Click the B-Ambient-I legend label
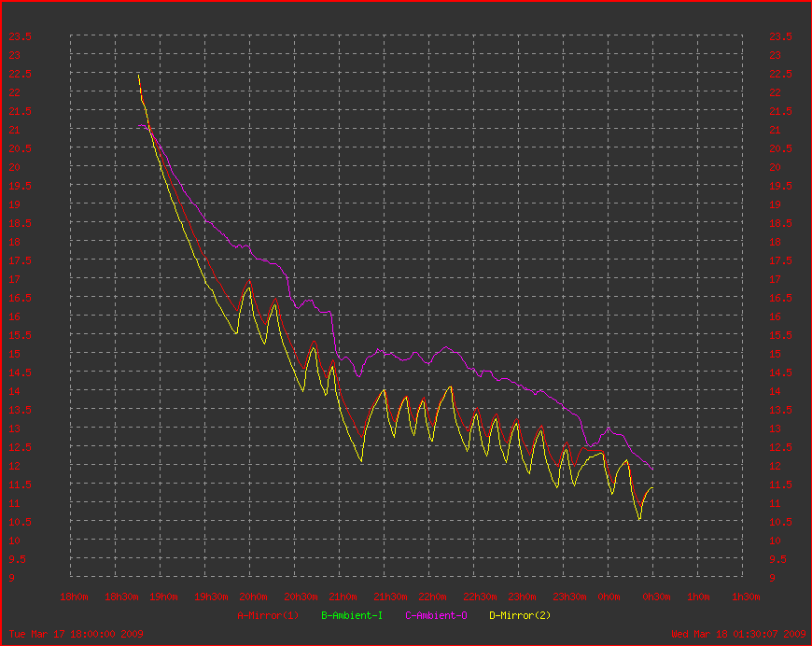This screenshot has height=646, width=812. 352,615
